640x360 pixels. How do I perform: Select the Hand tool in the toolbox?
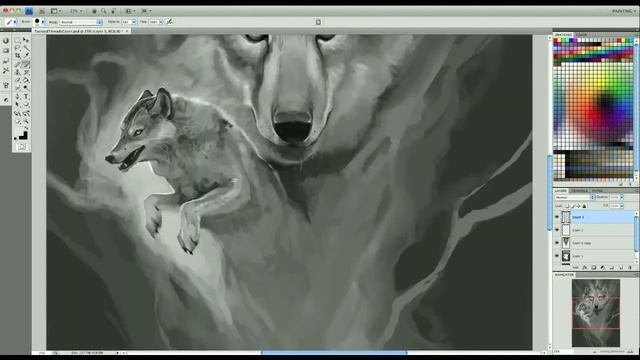pyautogui.click(x=18, y=121)
